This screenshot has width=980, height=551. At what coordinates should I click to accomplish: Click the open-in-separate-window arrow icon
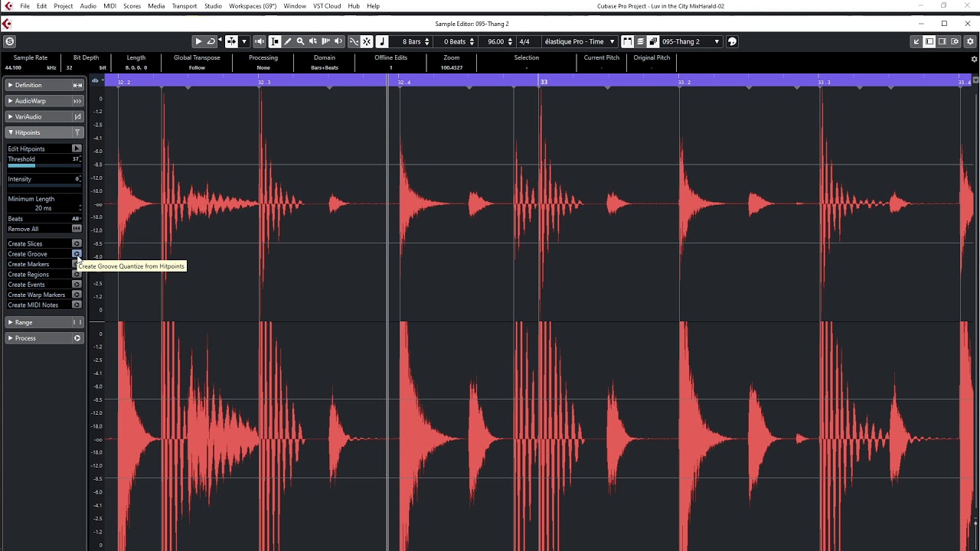tap(916, 41)
